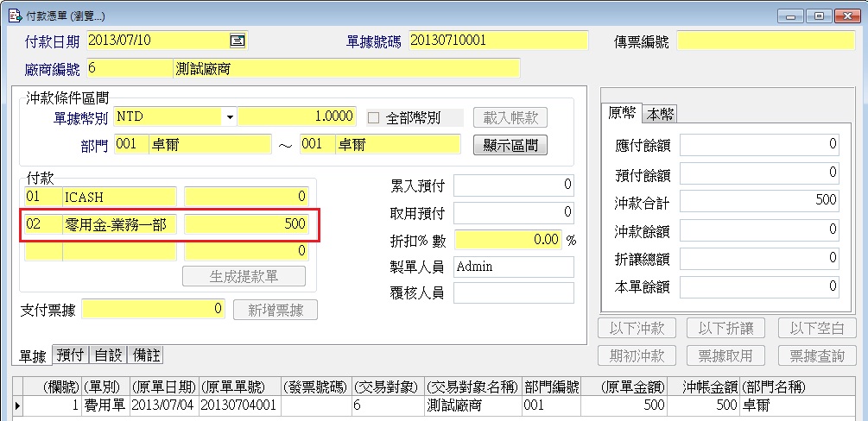Click the 生成提款單 button
The width and height of the screenshot is (868, 421).
click(x=244, y=276)
